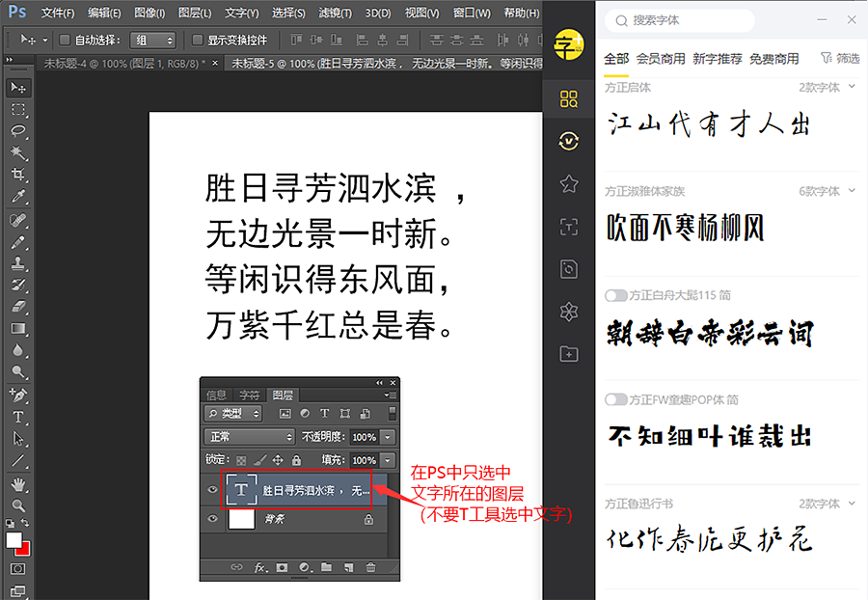Open the 组 auto-select dropdown
The width and height of the screenshot is (868, 600).
(x=154, y=41)
